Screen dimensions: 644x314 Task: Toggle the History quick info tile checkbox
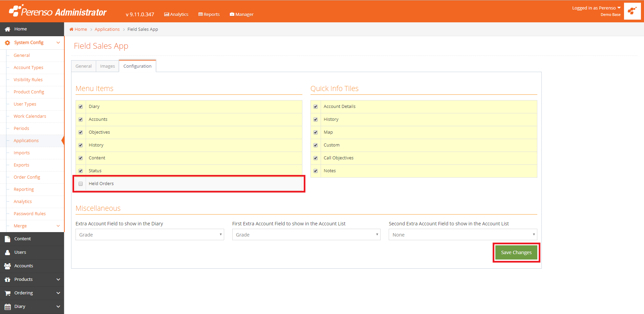316,119
